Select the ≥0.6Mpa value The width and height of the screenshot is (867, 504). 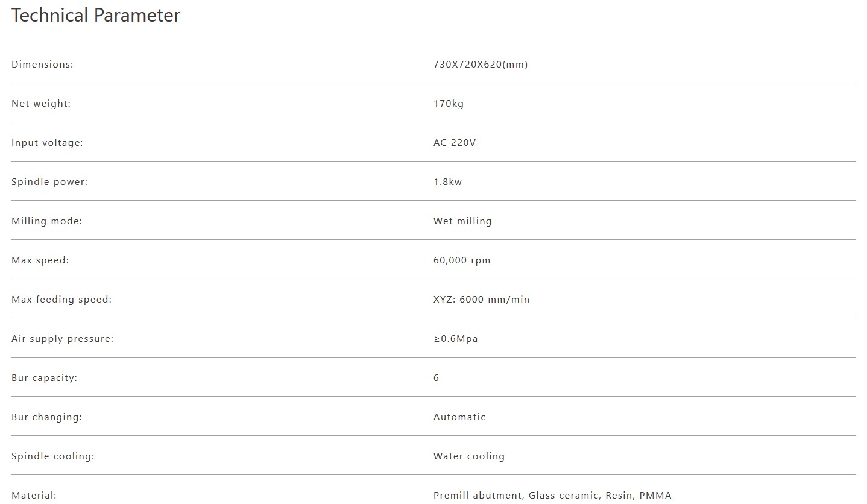click(x=455, y=339)
